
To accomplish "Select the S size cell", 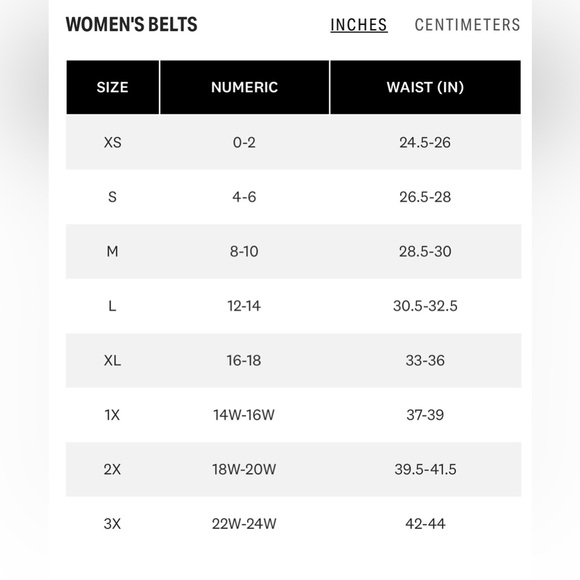I will pos(112,197).
